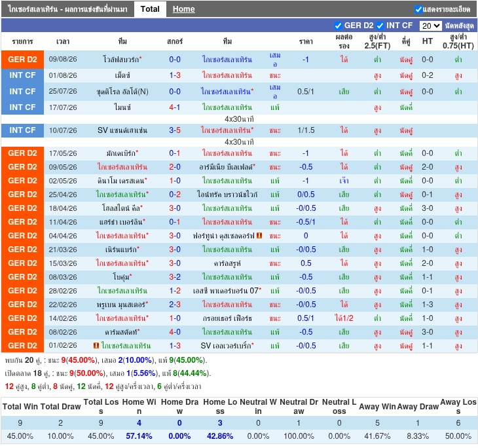Image resolution: width=478 pixels, height=448 pixels.
Task: Click handicap 1/1.5 on 10/07/26 row
Action: pyautogui.click(x=306, y=130)
